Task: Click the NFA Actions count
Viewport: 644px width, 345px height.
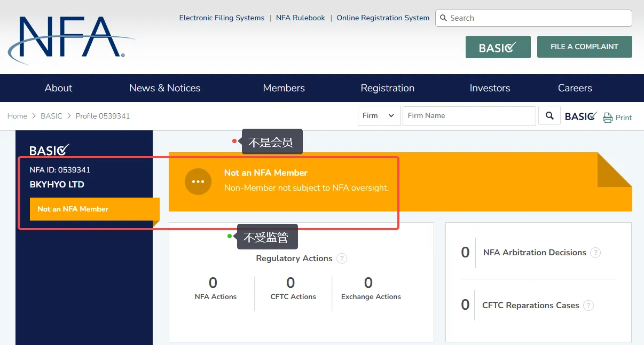Action: click(213, 283)
